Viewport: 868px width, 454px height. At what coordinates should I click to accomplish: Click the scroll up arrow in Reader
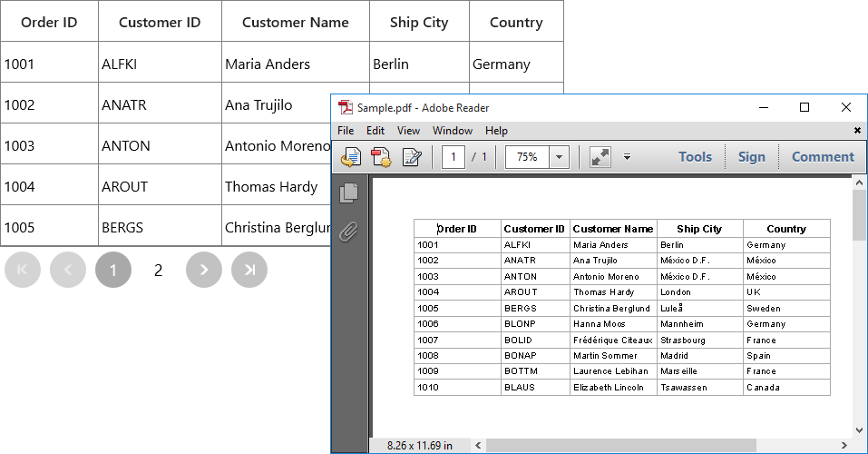pos(859,183)
